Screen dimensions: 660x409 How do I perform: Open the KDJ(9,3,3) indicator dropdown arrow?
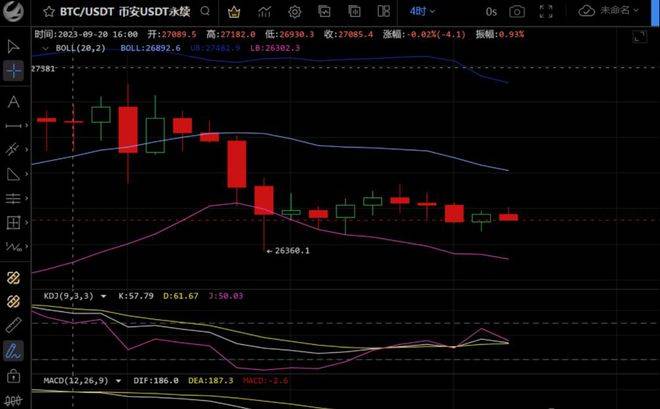pos(104,296)
